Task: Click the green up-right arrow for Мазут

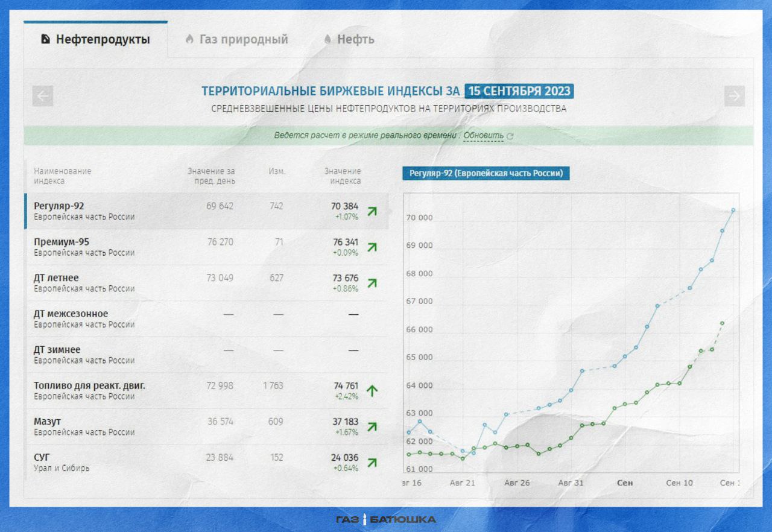Action: pos(372,426)
